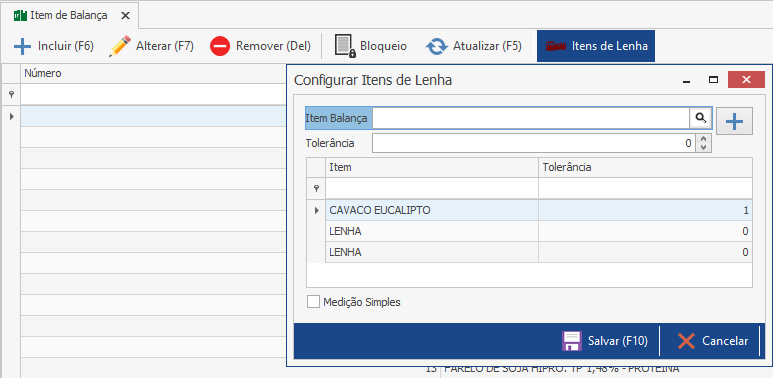
Task: Click the Item column header
Action: (x=431, y=167)
